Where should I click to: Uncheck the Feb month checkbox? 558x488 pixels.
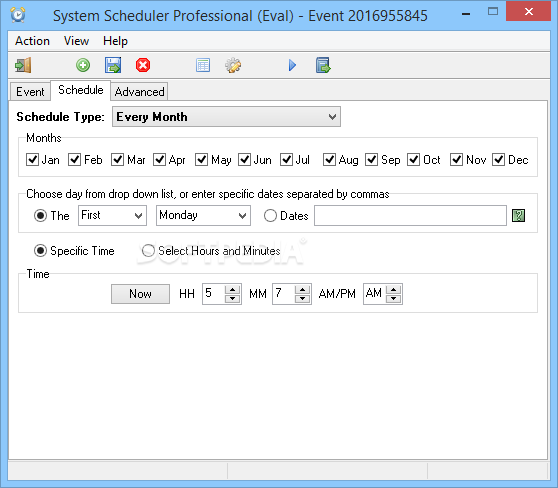pos(75,159)
